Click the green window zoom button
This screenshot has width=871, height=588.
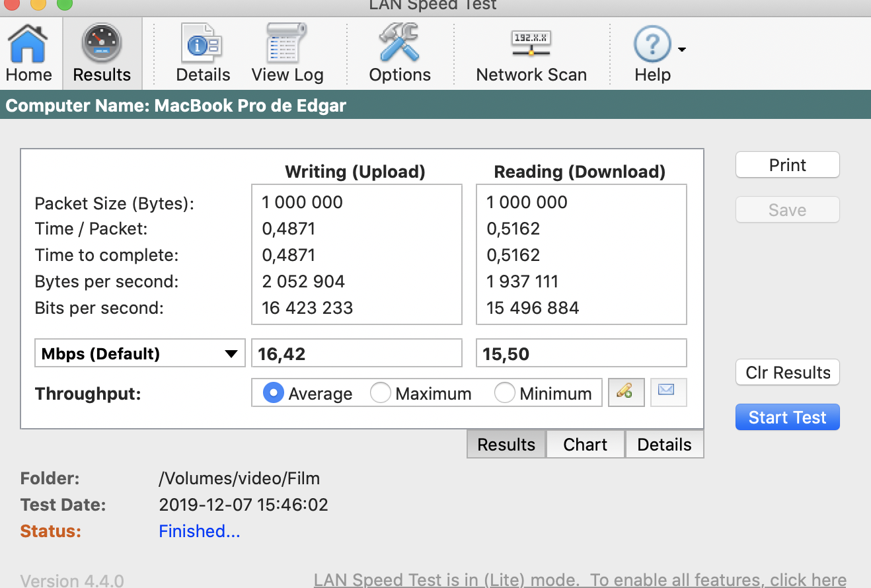(x=64, y=4)
